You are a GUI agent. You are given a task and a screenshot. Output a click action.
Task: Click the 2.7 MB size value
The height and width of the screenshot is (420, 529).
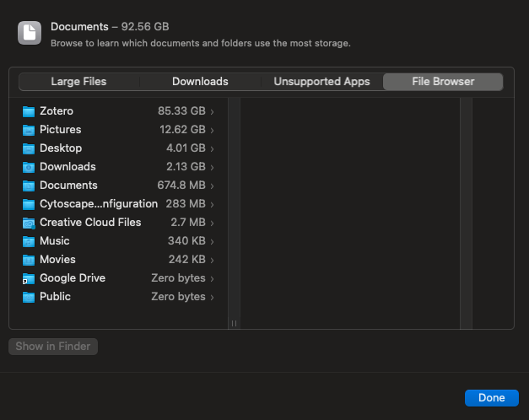pos(188,223)
